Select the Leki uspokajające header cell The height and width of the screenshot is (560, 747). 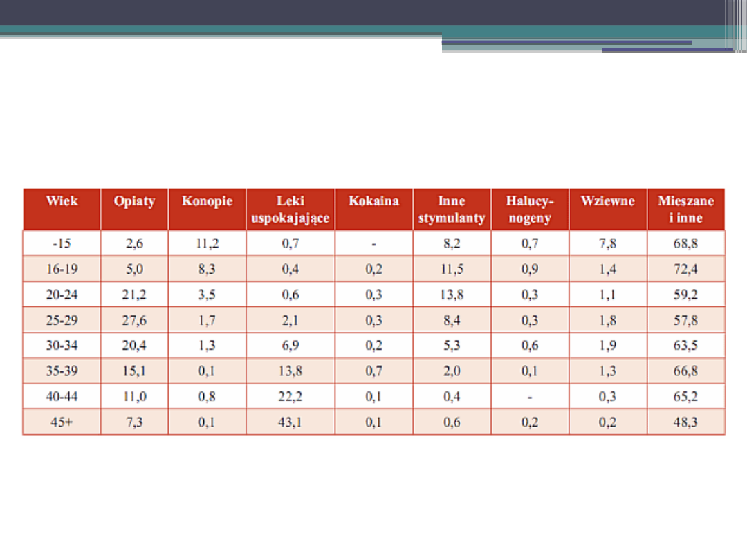(290, 209)
